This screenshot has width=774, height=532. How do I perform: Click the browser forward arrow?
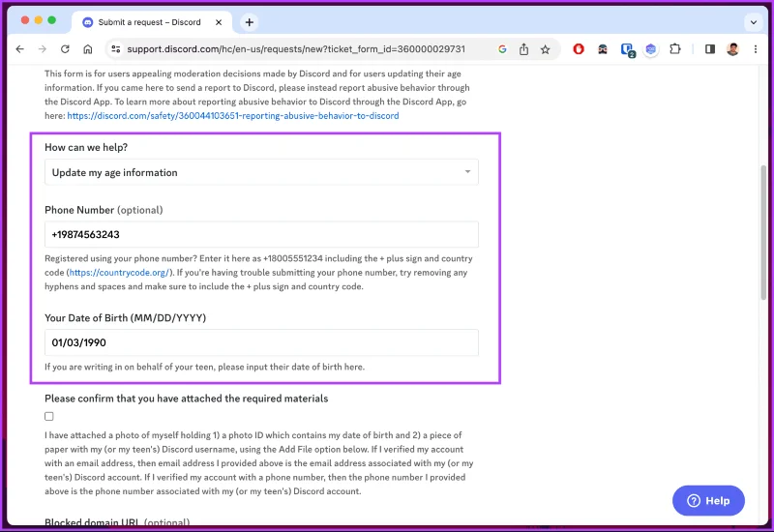coord(43,49)
